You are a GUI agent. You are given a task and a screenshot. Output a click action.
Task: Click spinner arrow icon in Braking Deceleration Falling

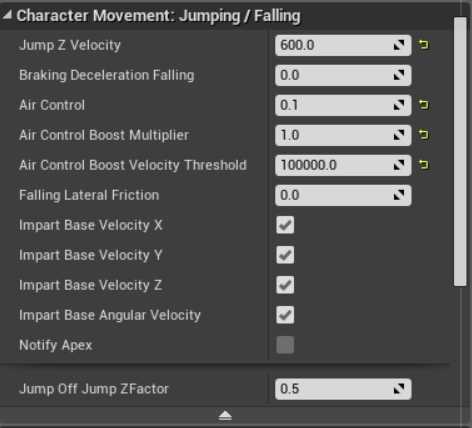coord(399,75)
